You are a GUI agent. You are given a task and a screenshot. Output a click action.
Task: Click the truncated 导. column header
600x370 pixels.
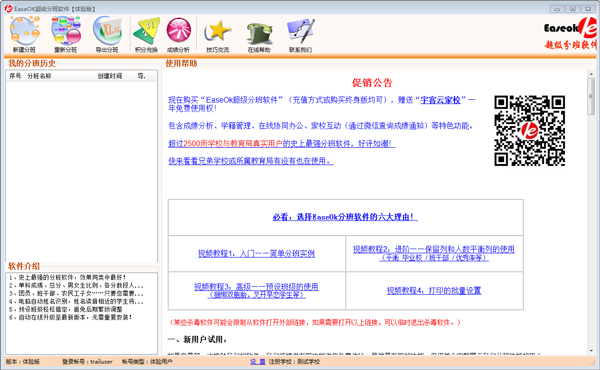tap(142, 76)
